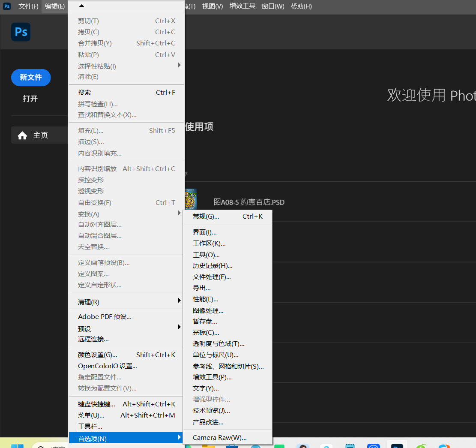Open 图像处理... preferences

point(228,310)
